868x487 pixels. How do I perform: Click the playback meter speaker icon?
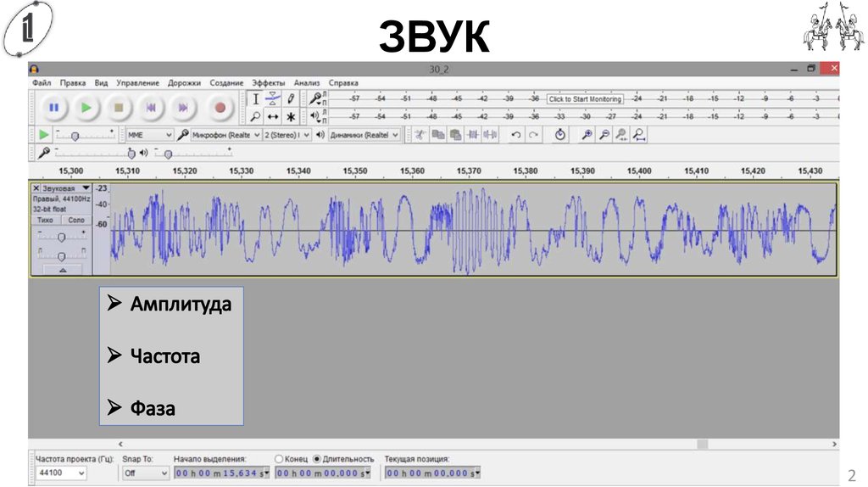pyautogui.click(x=314, y=115)
